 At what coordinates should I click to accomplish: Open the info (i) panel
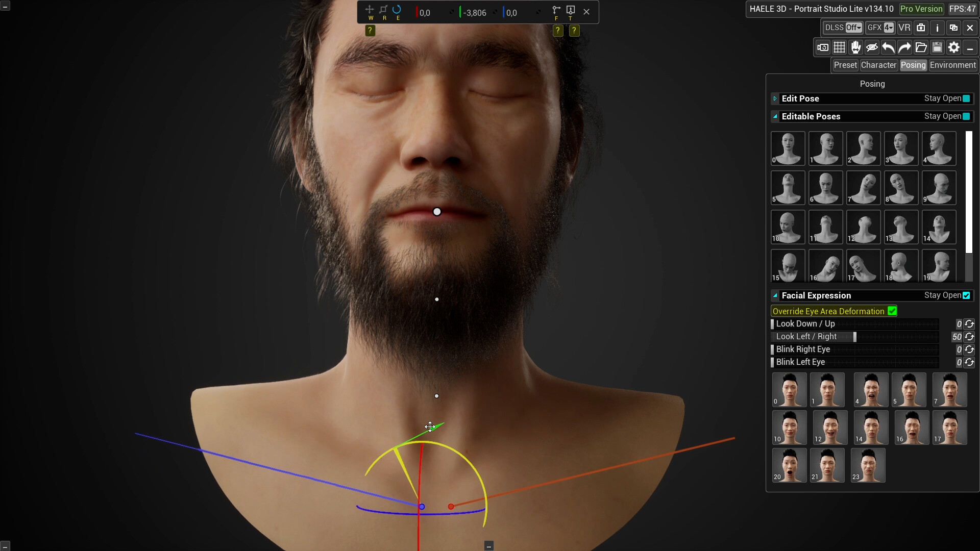[937, 28]
